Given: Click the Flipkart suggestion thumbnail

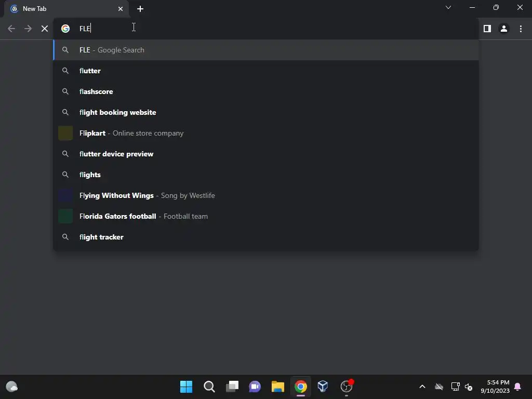Looking at the screenshot, I should 65,133.
